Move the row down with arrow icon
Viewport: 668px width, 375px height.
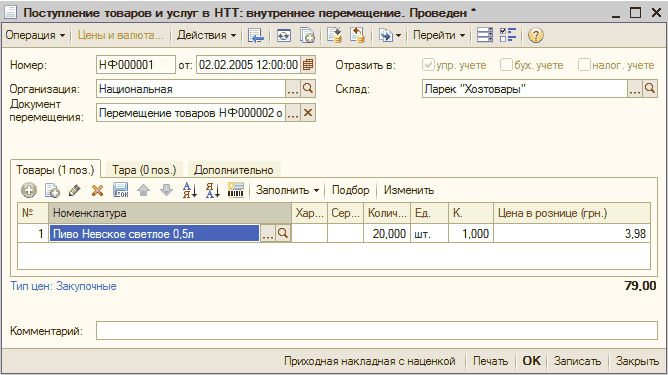167,190
